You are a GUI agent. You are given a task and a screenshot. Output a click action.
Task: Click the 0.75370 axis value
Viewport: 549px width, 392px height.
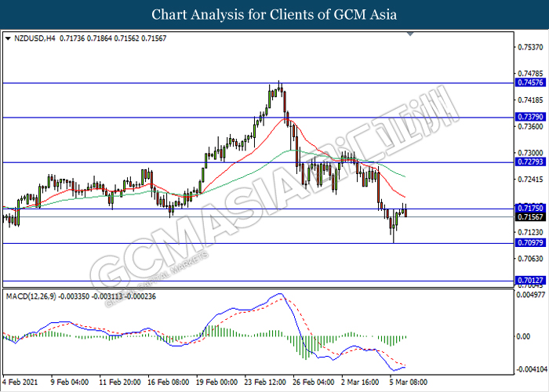pos(530,47)
